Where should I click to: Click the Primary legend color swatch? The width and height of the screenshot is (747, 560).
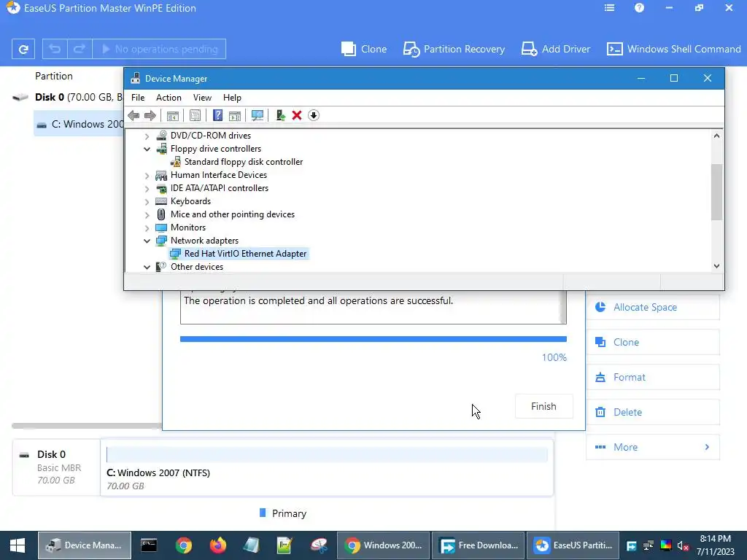[263, 513]
